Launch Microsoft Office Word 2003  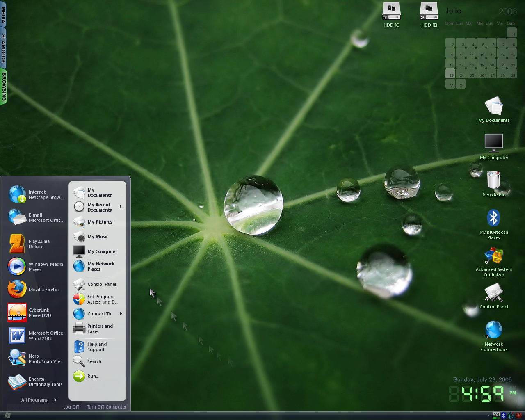pyautogui.click(x=36, y=336)
